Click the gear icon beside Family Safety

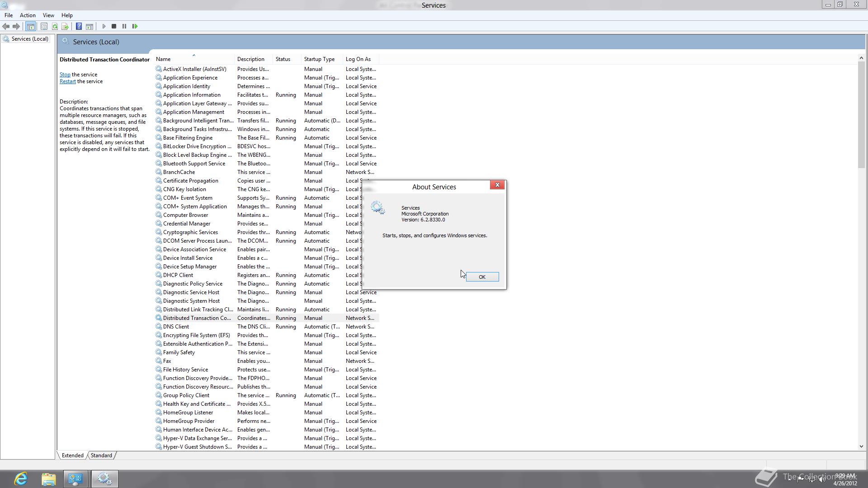(x=159, y=352)
